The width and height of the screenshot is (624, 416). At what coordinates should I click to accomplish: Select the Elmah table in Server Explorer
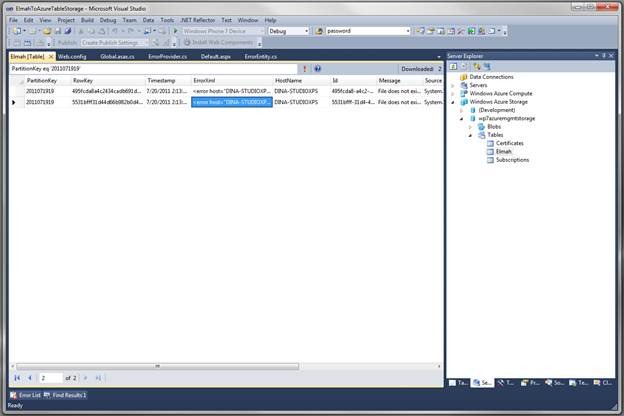tap(503, 152)
